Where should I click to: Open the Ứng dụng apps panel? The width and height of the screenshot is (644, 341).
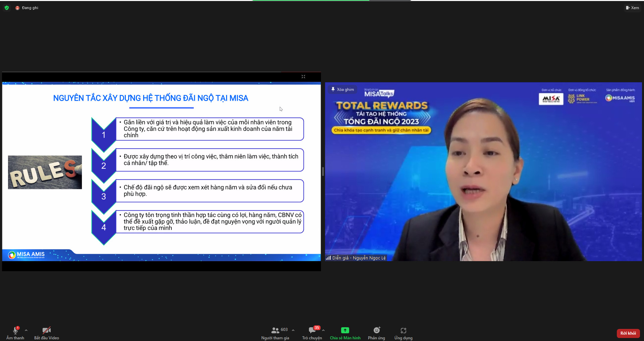(403, 333)
